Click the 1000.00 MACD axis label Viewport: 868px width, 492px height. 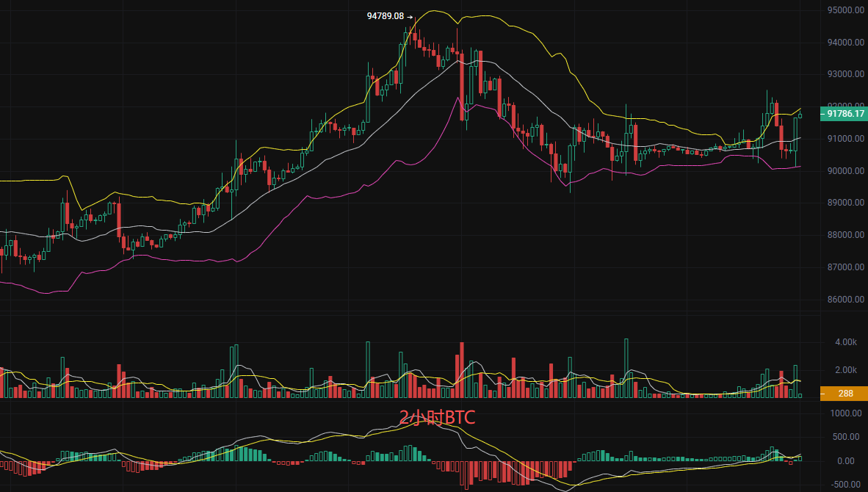(x=846, y=413)
